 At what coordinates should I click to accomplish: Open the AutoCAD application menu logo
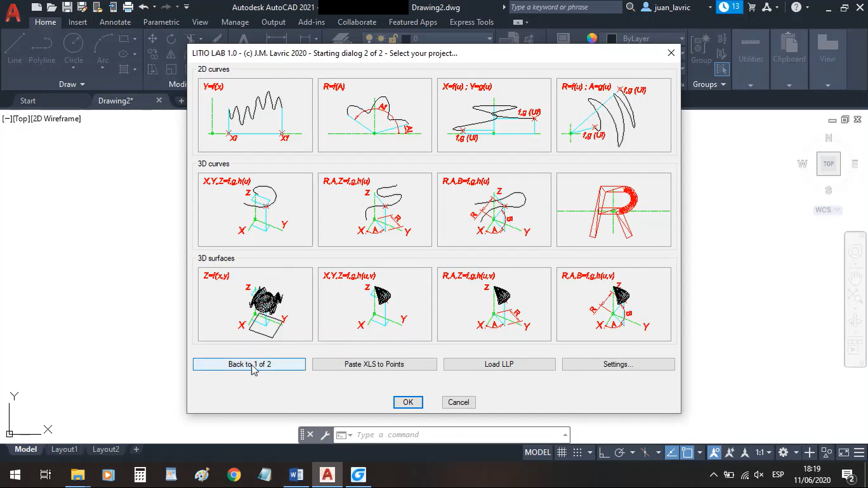12,13
